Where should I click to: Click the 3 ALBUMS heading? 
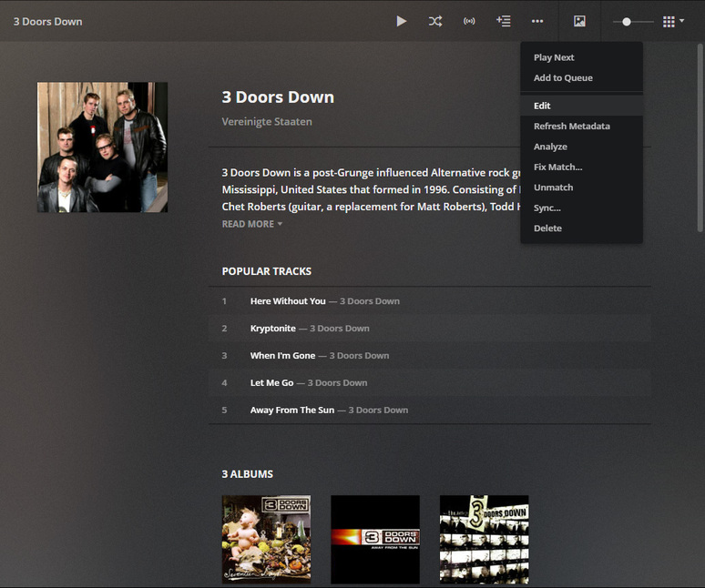tap(247, 474)
